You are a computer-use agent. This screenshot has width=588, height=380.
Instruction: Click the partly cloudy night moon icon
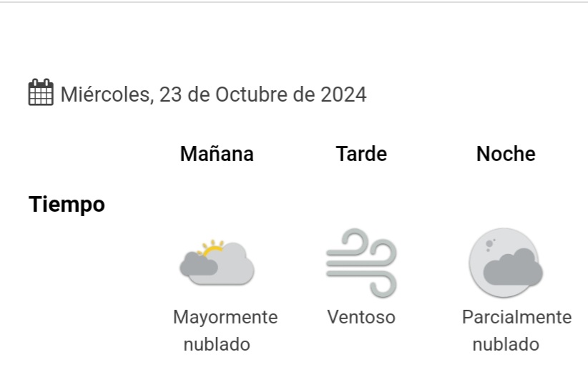(506, 263)
